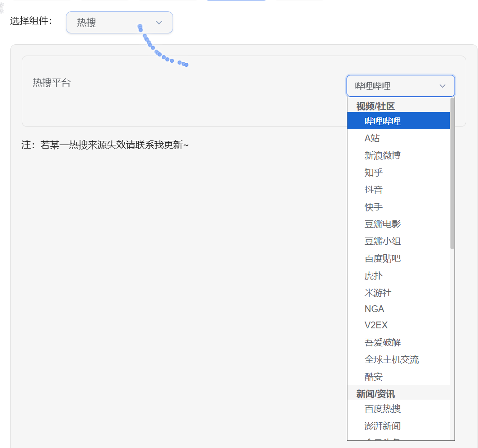Select 米游社 option
Screen dimensions: 478x448
[x=398, y=293]
